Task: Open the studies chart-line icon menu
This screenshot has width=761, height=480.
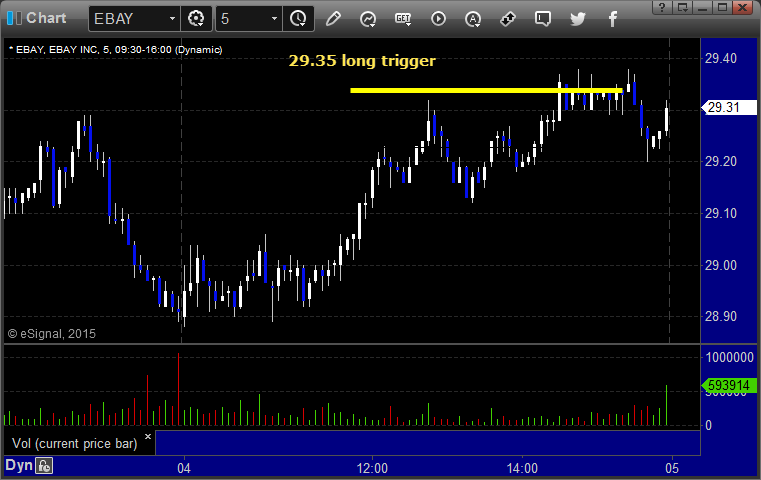Action: [368, 19]
